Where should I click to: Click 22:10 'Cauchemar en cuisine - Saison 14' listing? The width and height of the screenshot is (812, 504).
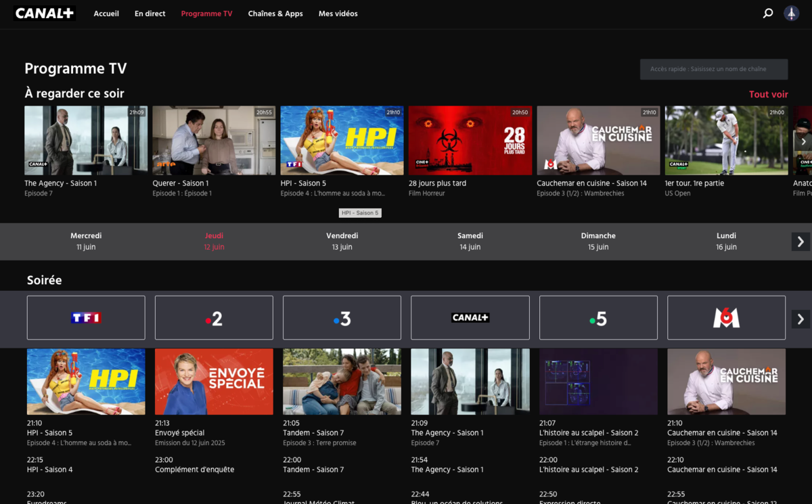pyautogui.click(x=722, y=469)
